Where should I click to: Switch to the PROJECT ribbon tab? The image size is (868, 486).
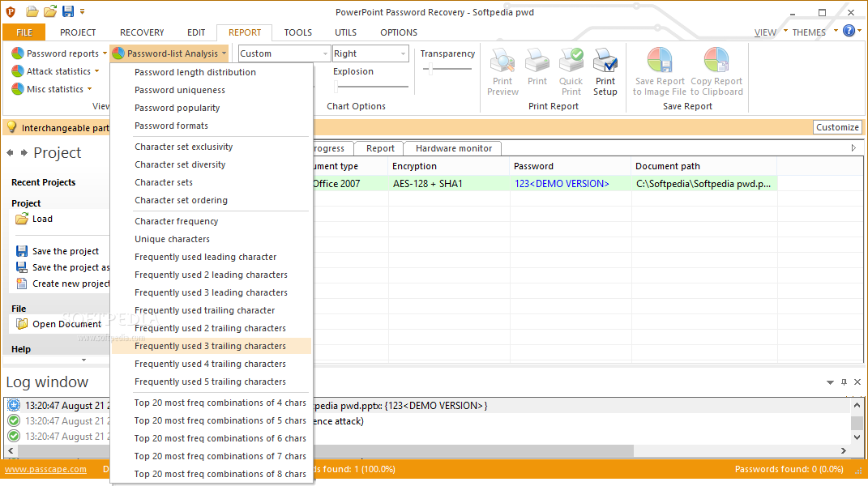tap(78, 32)
